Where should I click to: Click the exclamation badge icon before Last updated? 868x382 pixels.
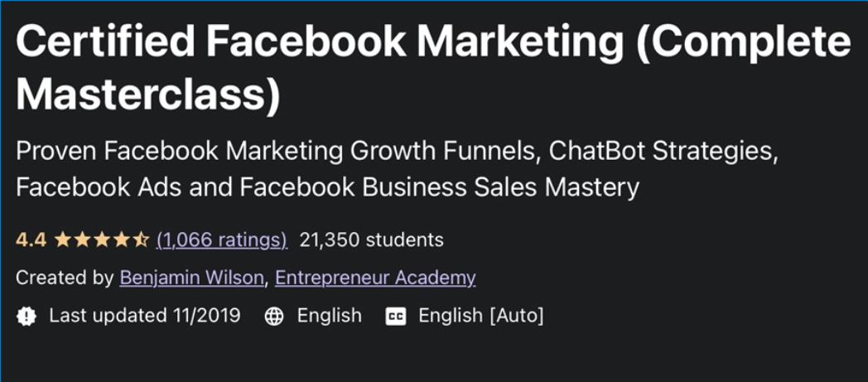pyautogui.click(x=26, y=316)
